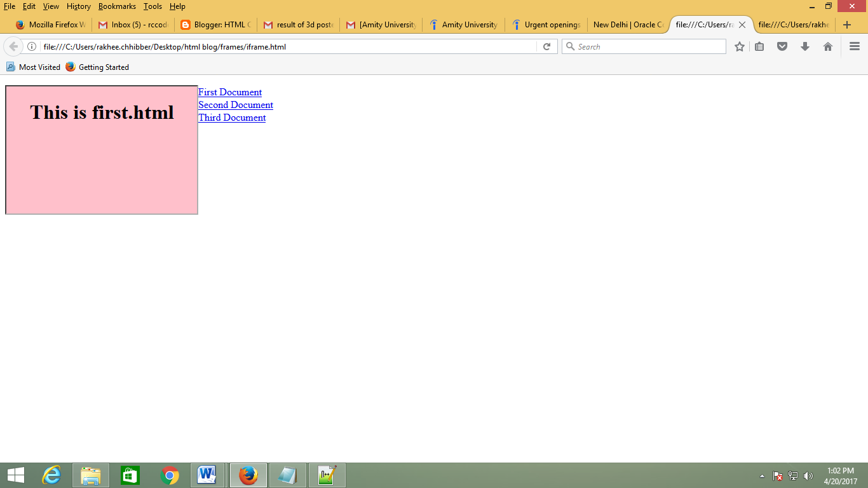This screenshot has height=488, width=868.
Task: Follow the Third Document hyperlink
Action: 232,118
